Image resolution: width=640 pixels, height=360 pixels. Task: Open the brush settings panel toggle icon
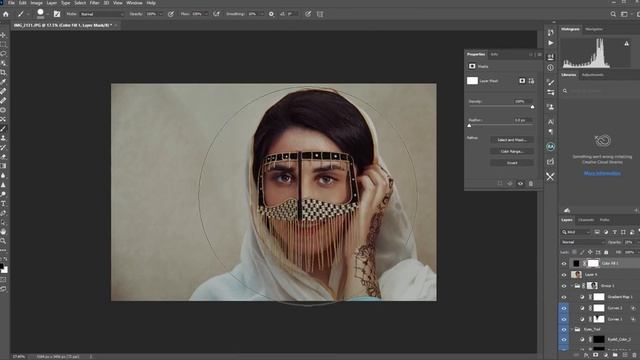click(x=57, y=14)
